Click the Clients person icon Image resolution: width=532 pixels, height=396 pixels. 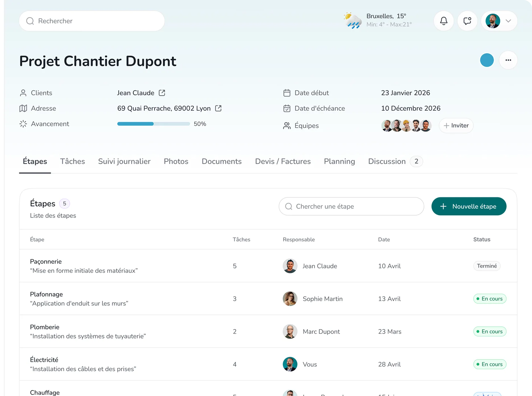pyautogui.click(x=23, y=93)
